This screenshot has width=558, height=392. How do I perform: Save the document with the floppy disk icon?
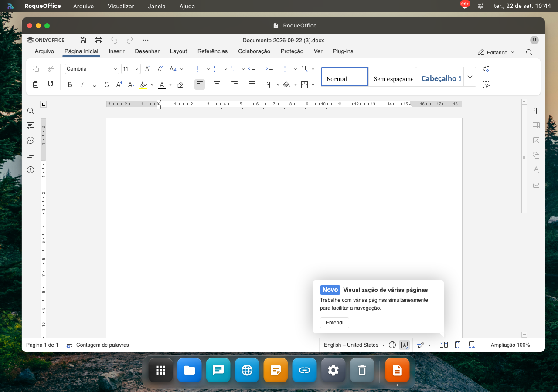pyautogui.click(x=83, y=40)
